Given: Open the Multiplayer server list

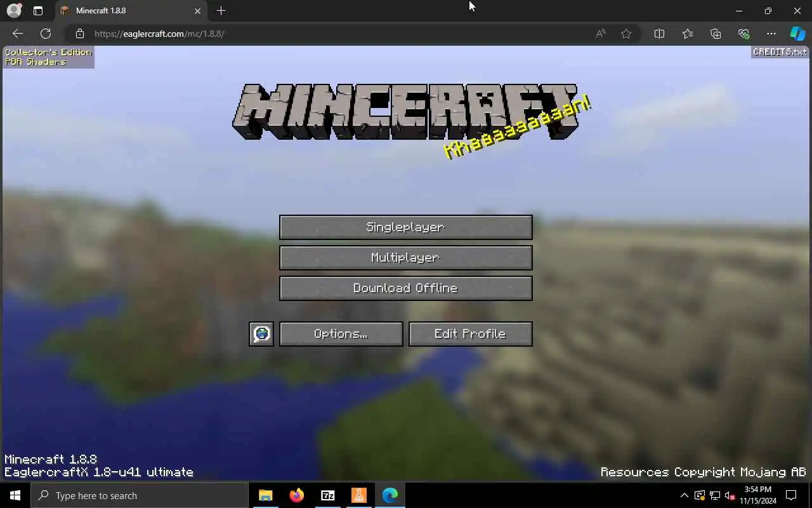Looking at the screenshot, I should (405, 258).
